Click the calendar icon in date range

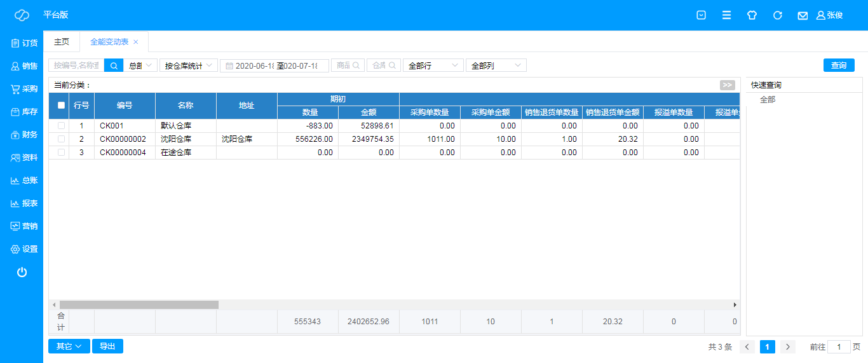click(x=229, y=65)
